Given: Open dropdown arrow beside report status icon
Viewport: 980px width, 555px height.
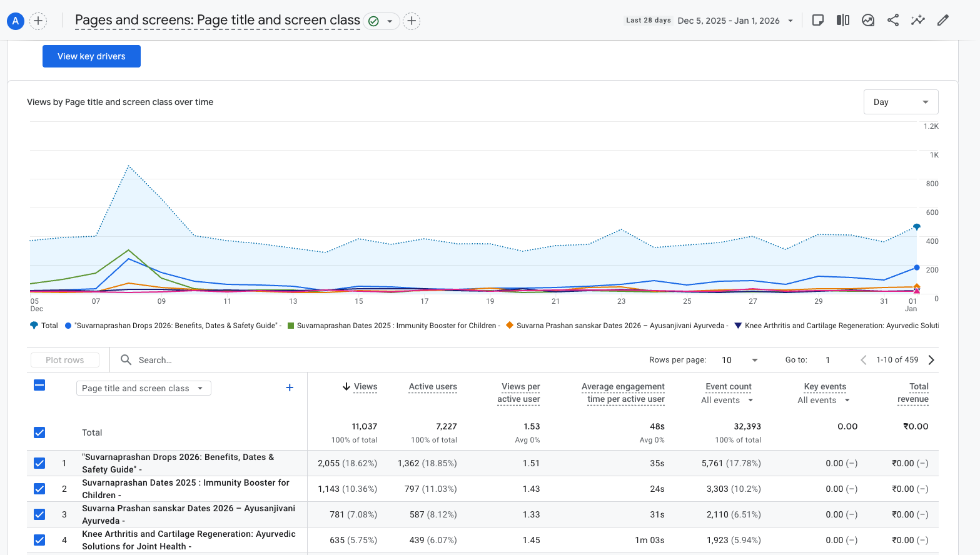Looking at the screenshot, I should pyautogui.click(x=390, y=21).
